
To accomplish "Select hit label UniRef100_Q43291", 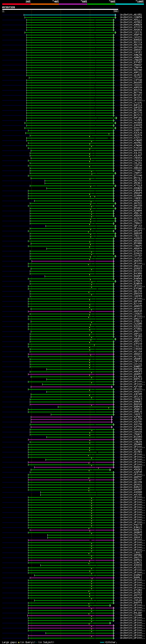I will [131, 98].
